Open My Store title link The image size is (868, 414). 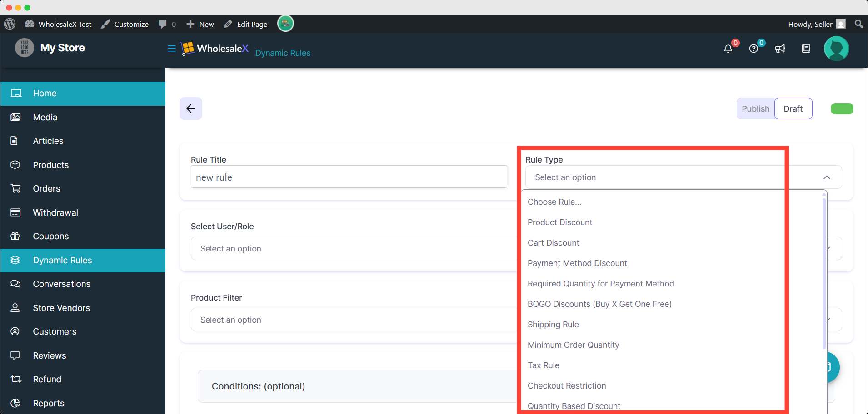coord(63,48)
